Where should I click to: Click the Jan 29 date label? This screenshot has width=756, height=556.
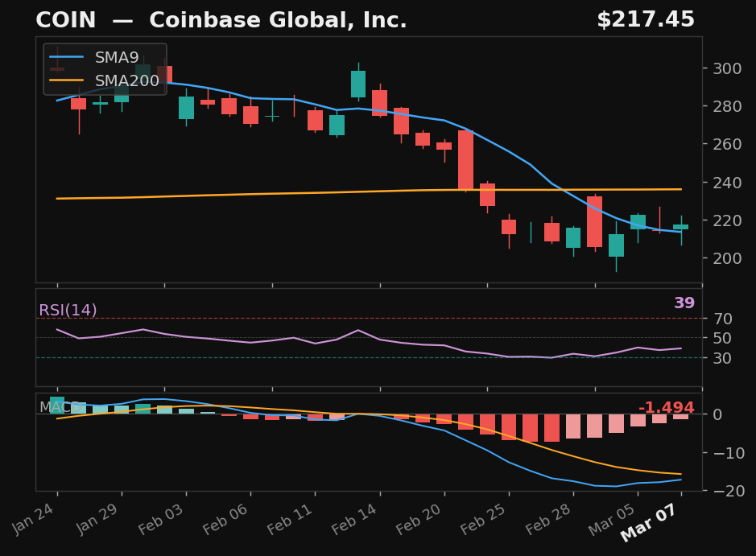point(97,519)
